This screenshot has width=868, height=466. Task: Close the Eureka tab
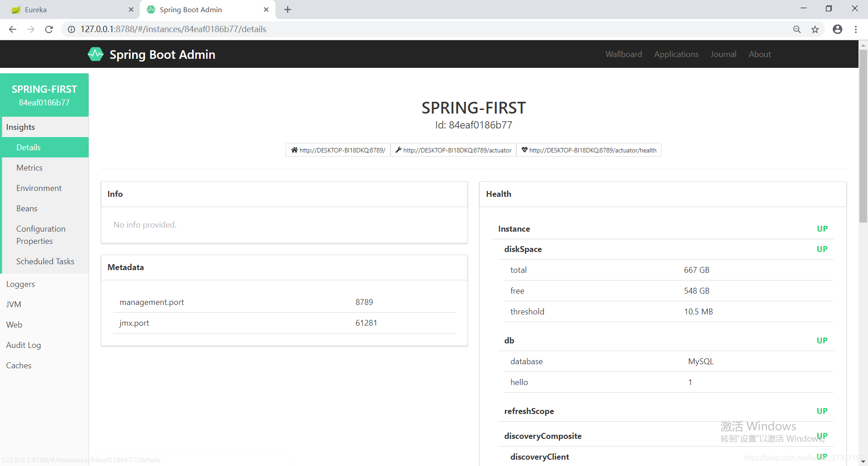pyautogui.click(x=131, y=10)
